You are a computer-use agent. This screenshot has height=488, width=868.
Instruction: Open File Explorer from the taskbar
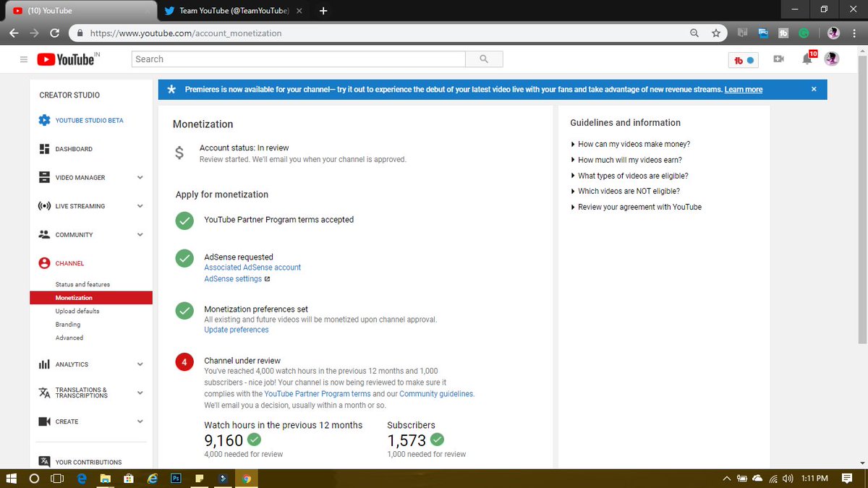click(x=106, y=479)
